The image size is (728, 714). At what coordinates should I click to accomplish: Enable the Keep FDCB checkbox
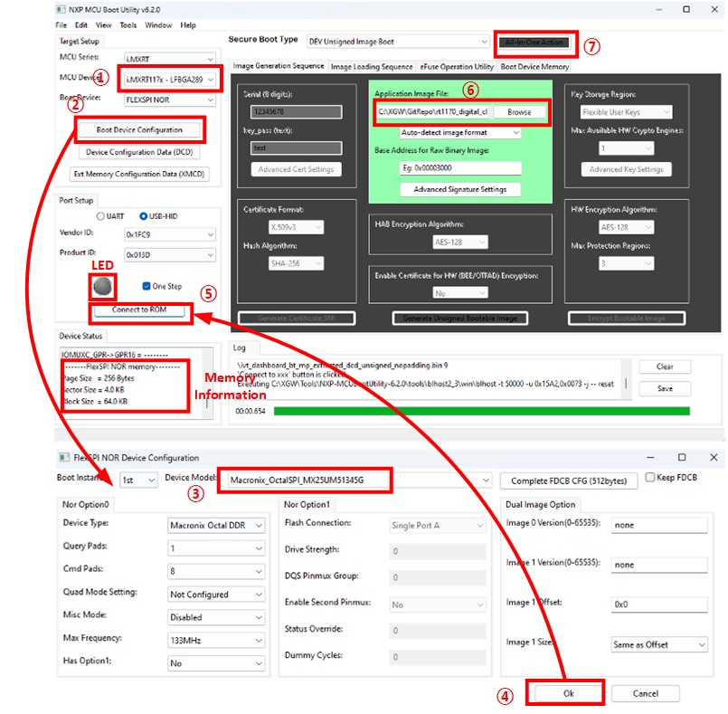[651, 478]
